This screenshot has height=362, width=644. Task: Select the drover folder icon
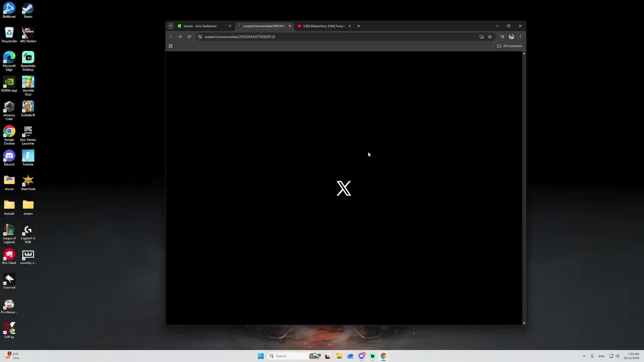pyautogui.click(x=9, y=183)
